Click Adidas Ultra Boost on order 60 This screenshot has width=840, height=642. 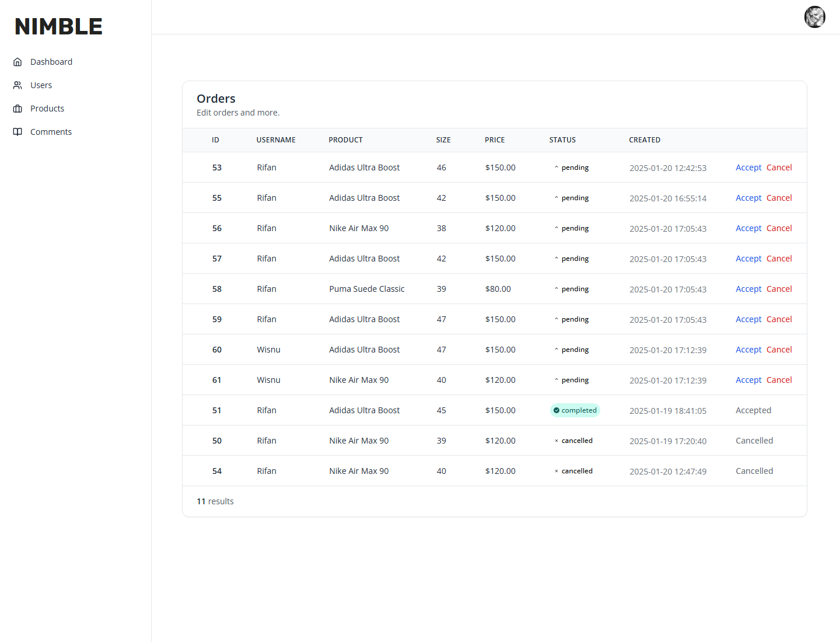pyautogui.click(x=364, y=350)
